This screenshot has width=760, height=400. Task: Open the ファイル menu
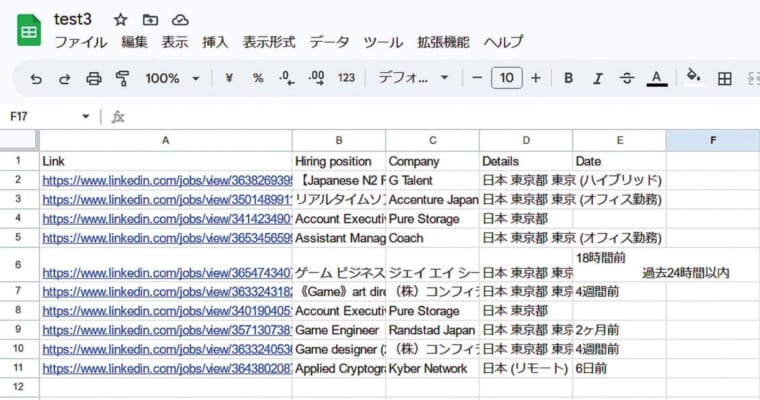(x=80, y=42)
